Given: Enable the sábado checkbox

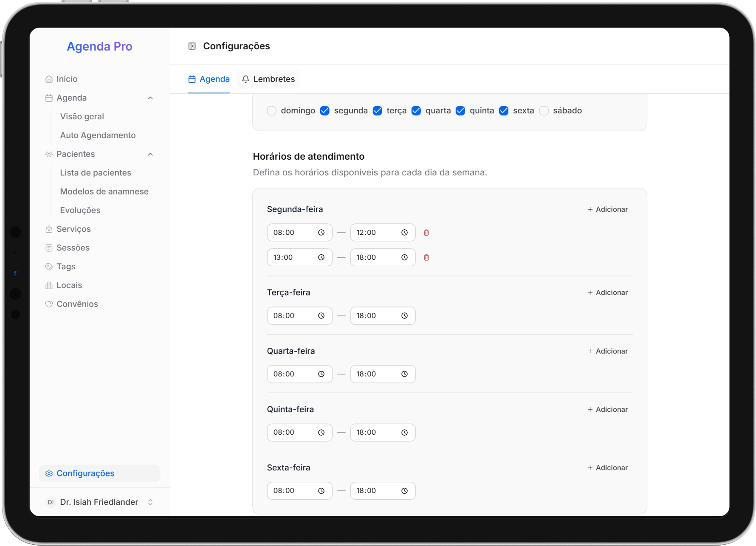Looking at the screenshot, I should click(x=544, y=111).
